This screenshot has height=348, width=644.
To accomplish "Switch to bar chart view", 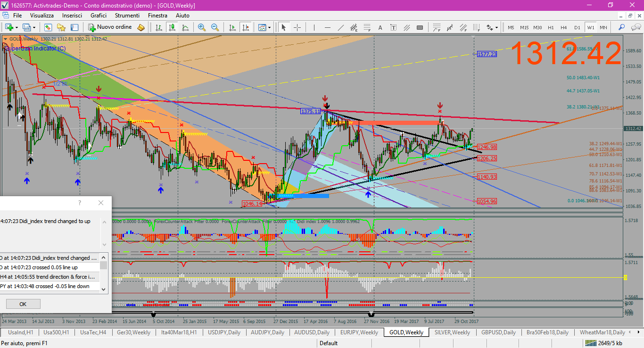I will [159, 27].
